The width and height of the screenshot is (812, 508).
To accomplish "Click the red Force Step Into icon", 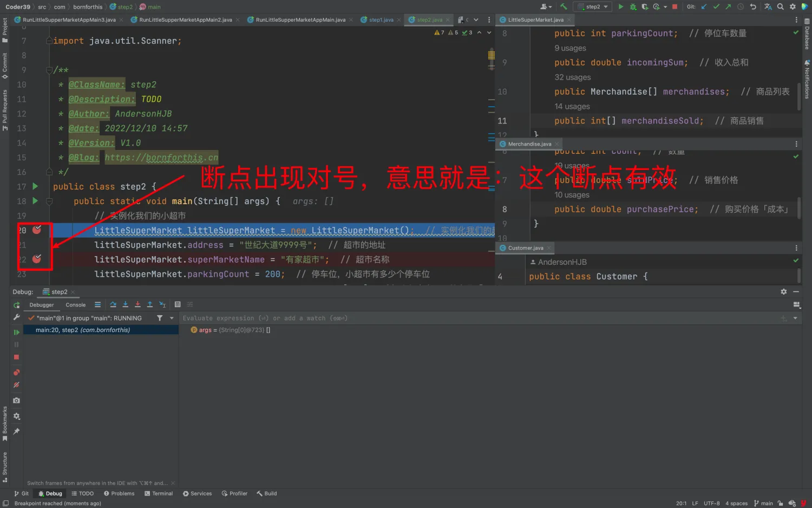I will click(x=137, y=304).
